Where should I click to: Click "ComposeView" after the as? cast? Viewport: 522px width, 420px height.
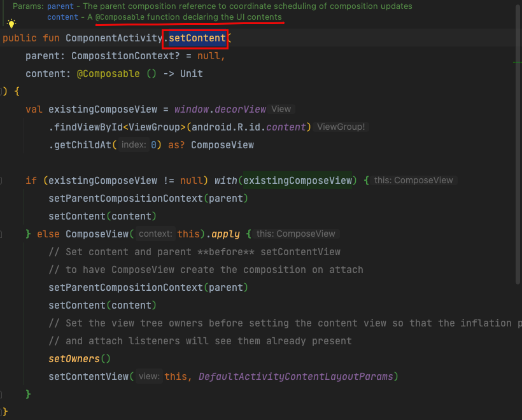click(x=222, y=144)
